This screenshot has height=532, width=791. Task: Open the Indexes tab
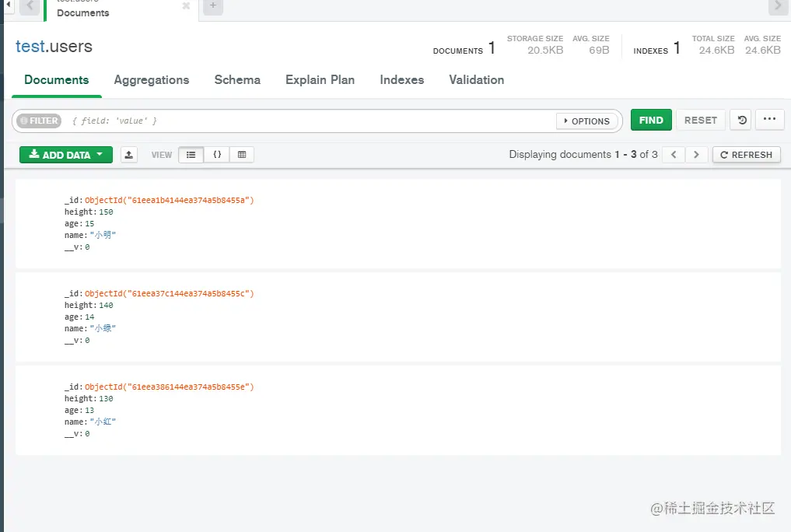402,79
